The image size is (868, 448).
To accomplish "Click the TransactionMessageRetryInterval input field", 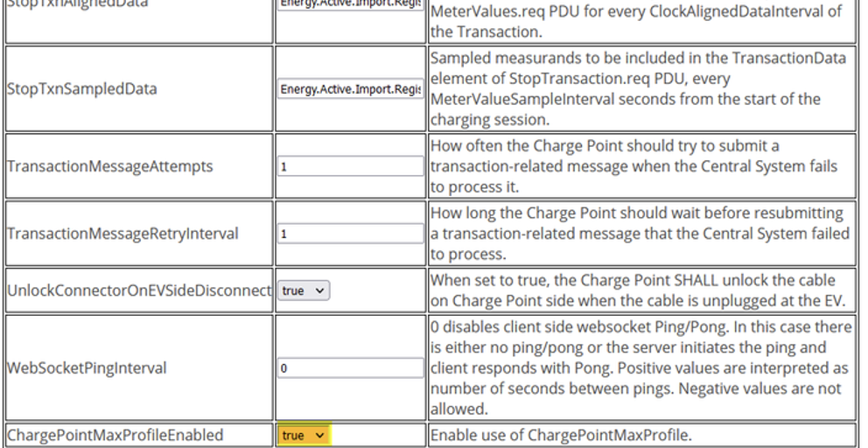I will coord(350,234).
